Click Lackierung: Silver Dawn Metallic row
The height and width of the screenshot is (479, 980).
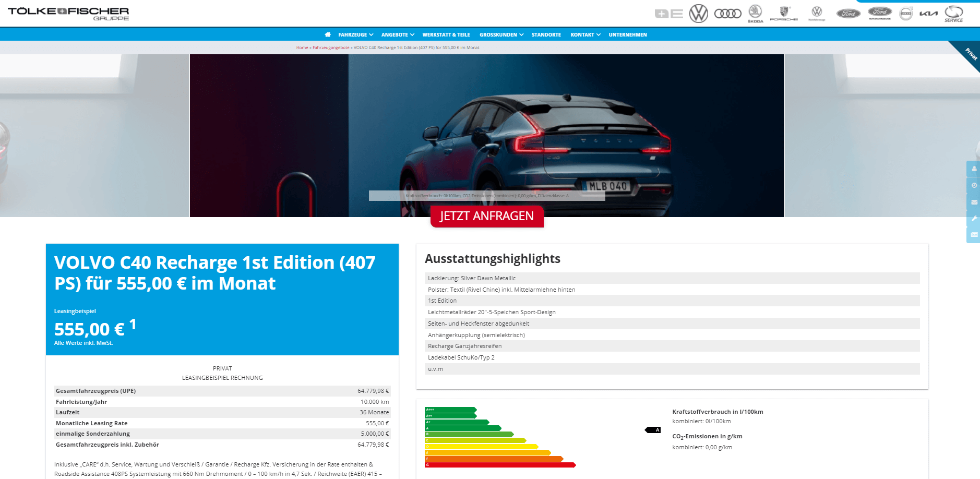[x=672, y=278]
